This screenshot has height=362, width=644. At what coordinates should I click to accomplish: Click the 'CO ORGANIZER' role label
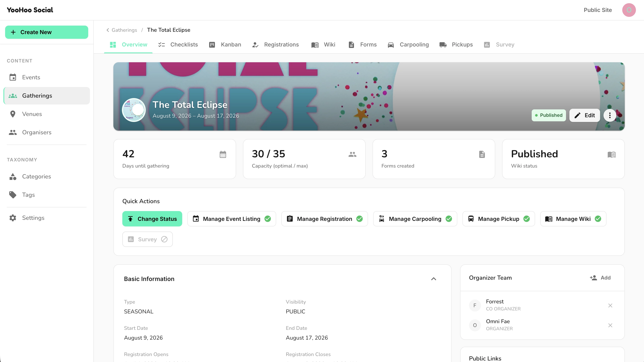point(503,309)
